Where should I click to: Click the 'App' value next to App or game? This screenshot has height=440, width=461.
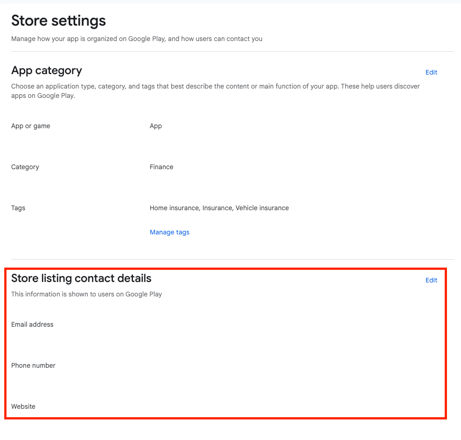[156, 126]
